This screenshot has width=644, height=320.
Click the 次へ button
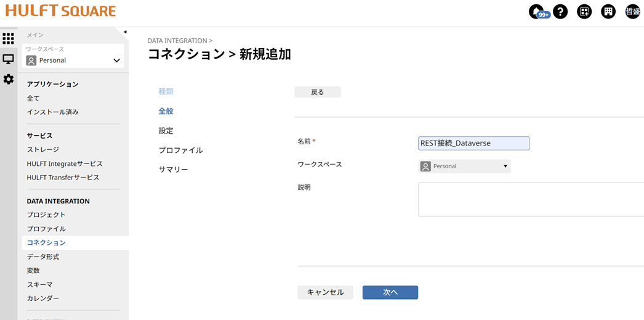(x=390, y=292)
